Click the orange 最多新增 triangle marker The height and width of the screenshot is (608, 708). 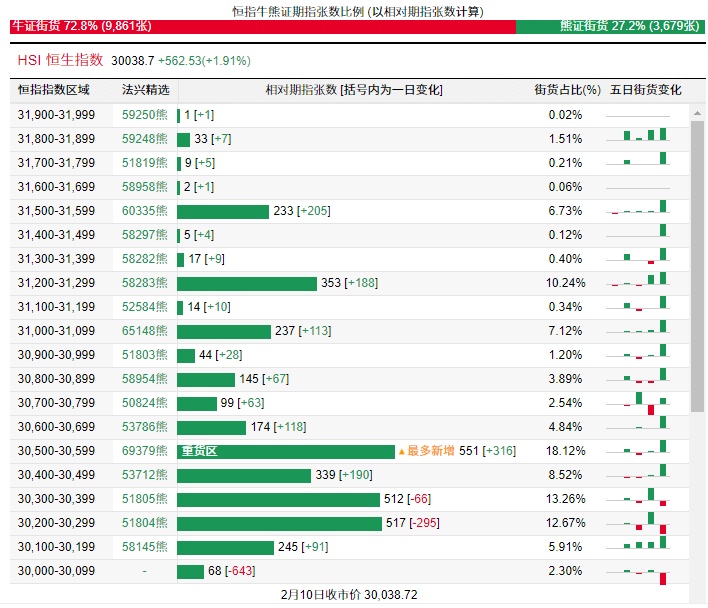(x=402, y=452)
